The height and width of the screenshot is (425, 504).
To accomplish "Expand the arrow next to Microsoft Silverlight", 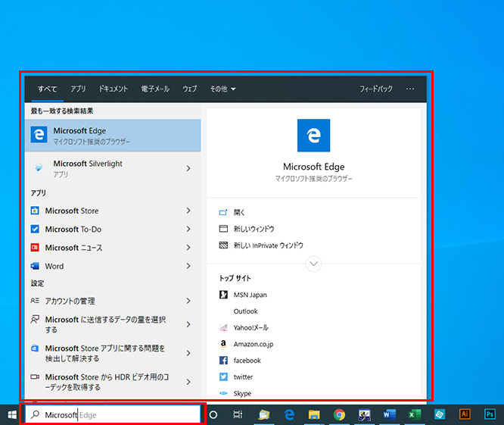I will [x=188, y=168].
